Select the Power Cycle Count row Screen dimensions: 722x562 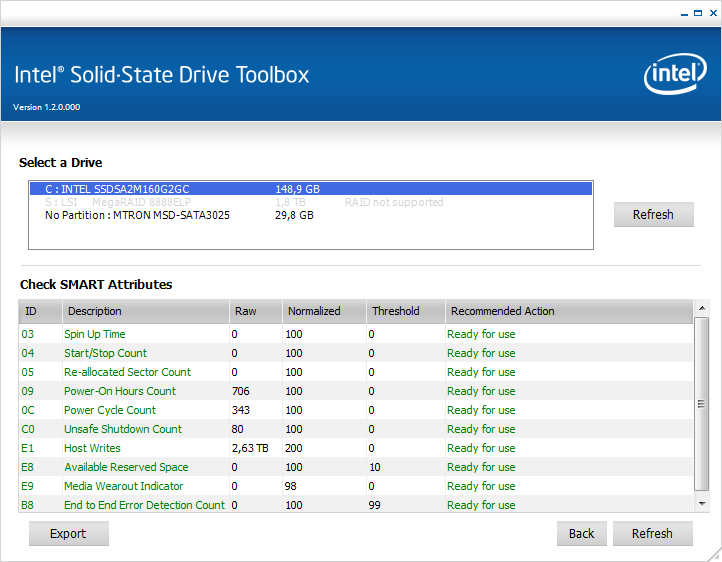click(x=355, y=410)
